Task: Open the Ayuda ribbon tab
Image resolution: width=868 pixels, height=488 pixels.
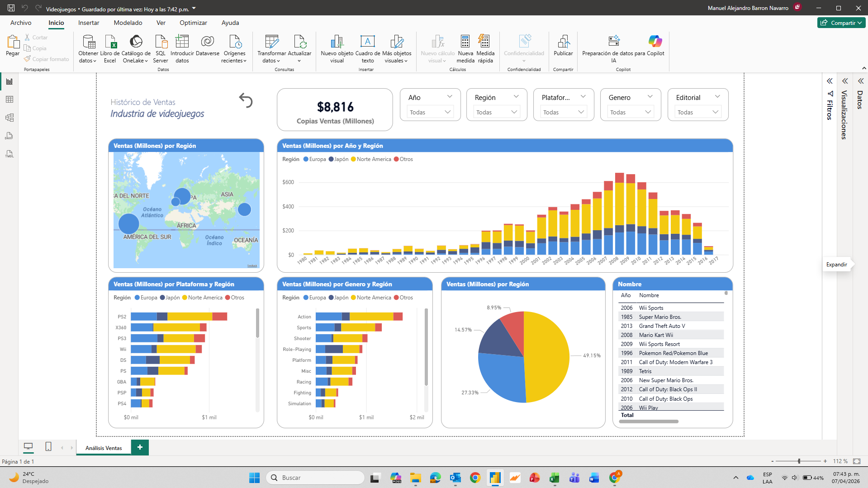Action: (x=230, y=23)
